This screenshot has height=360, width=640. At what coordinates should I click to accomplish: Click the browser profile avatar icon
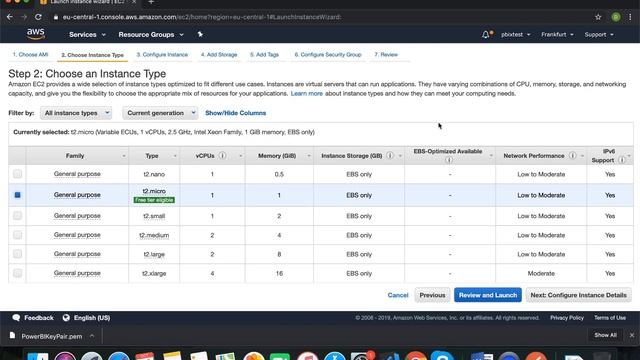[616, 17]
